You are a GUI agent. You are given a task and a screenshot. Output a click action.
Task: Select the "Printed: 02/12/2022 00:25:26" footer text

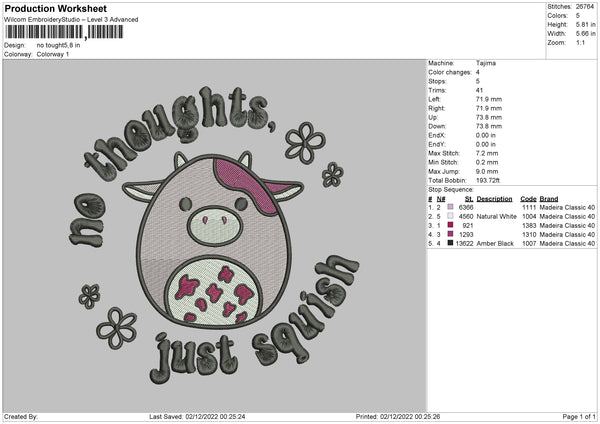[398, 416]
